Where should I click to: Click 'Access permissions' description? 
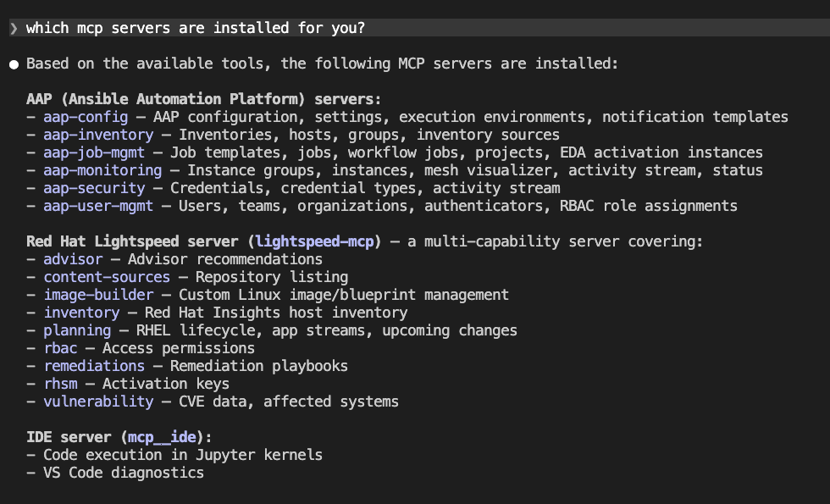click(x=179, y=348)
